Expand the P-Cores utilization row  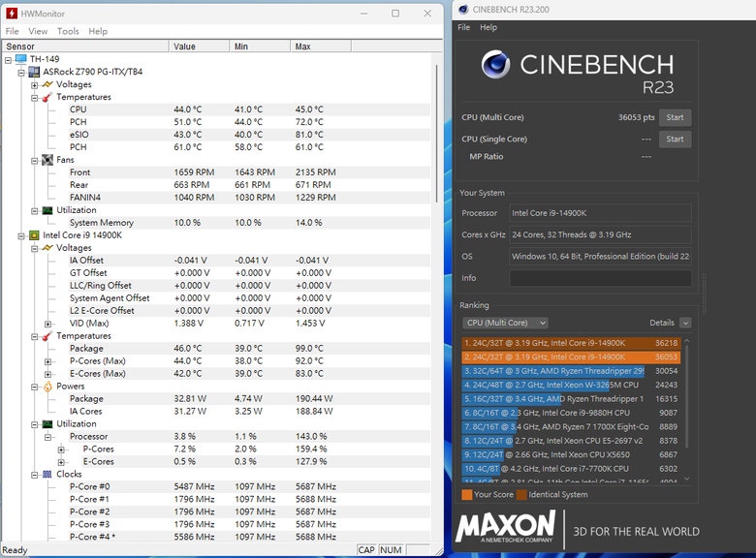point(61,449)
